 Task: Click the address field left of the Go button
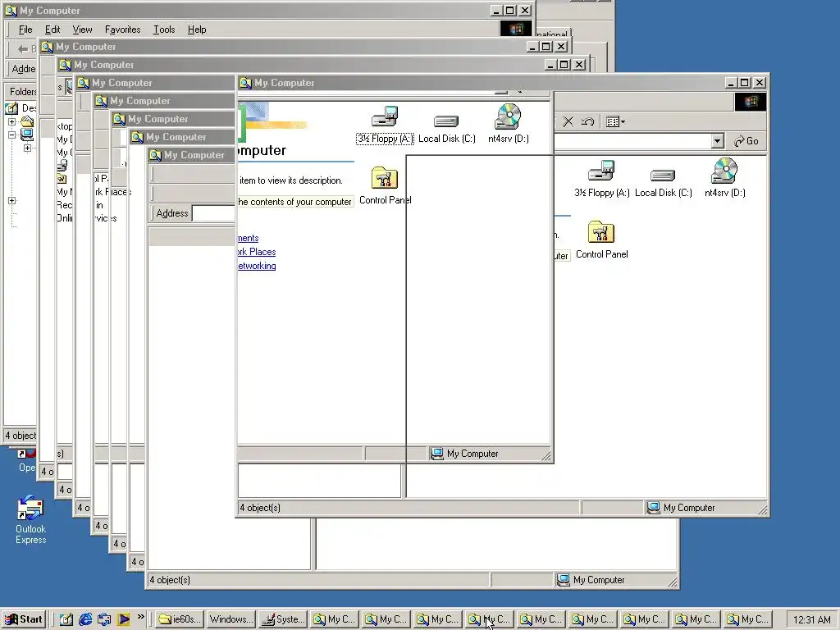[632, 141]
